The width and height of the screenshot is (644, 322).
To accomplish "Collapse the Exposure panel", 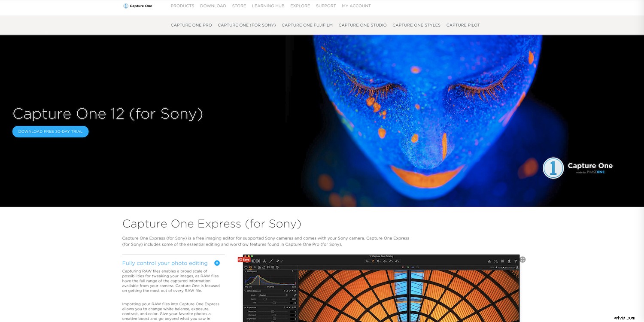I will tap(245, 307).
